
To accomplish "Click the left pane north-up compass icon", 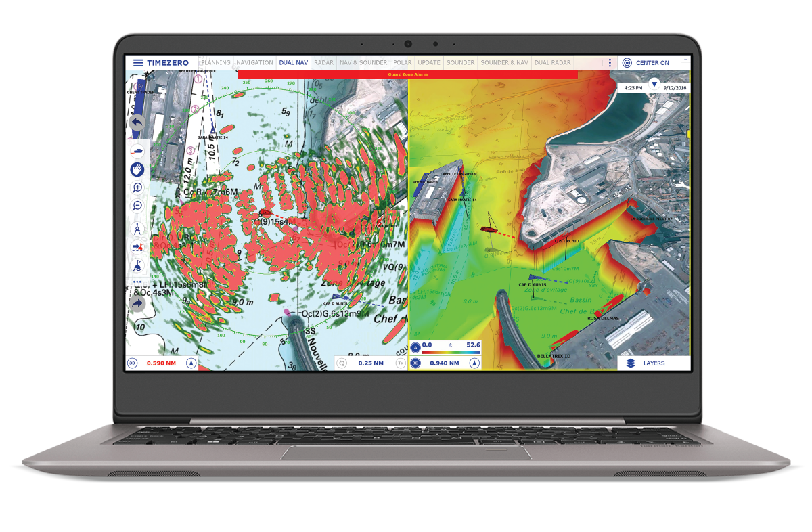I will pyautogui.click(x=191, y=363).
